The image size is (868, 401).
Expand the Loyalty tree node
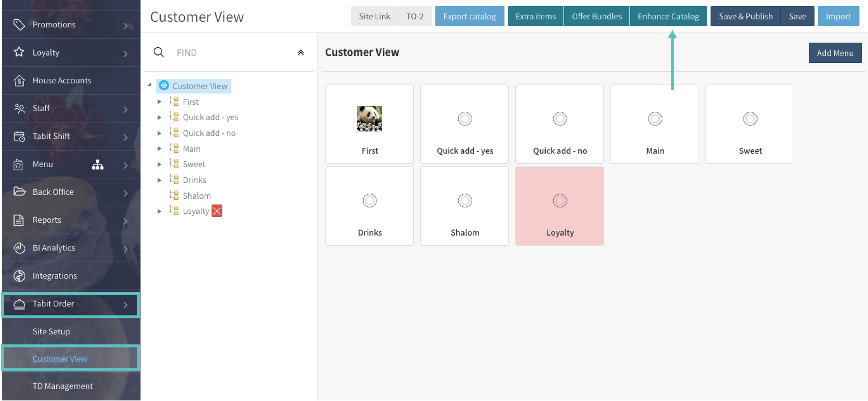pyautogui.click(x=159, y=211)
